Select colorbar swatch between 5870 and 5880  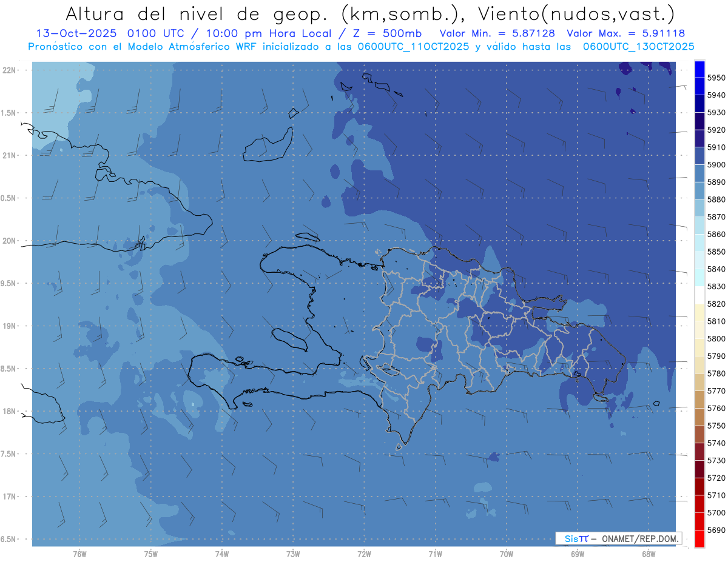pyautogui.click(x=699, y=208)
